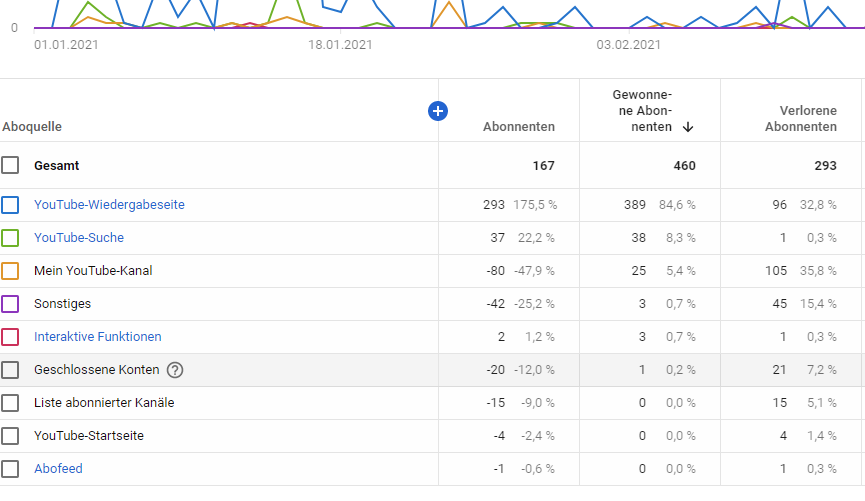The width and height of the screenshot is (865, 501).
Task: Click the 18.01.2021 date on chart axis
Action: [340, 44]
